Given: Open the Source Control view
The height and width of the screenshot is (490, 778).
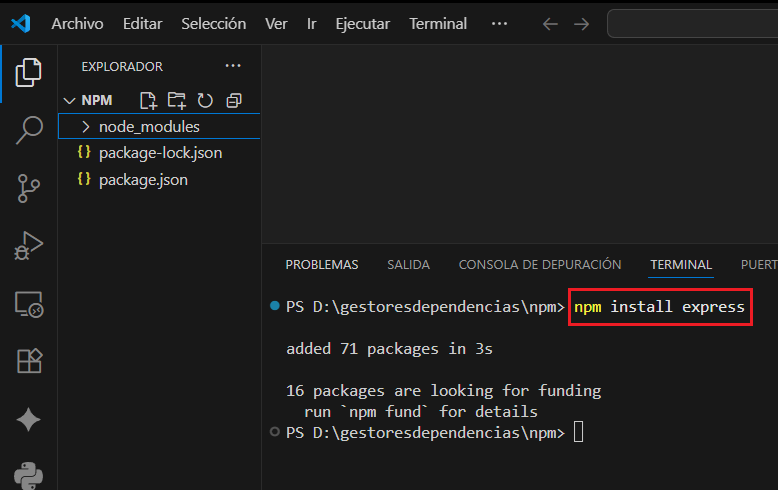Looking at the screenshot, I should 29,187.
